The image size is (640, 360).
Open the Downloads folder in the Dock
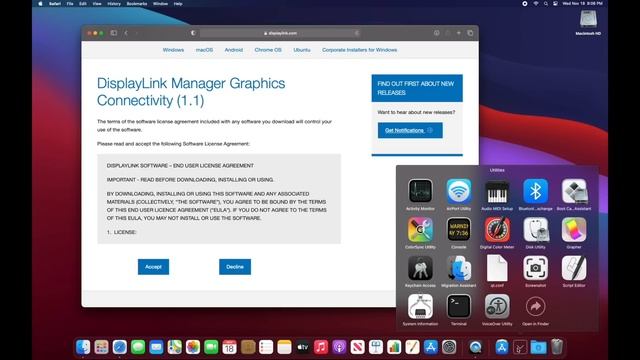[538, 347]
